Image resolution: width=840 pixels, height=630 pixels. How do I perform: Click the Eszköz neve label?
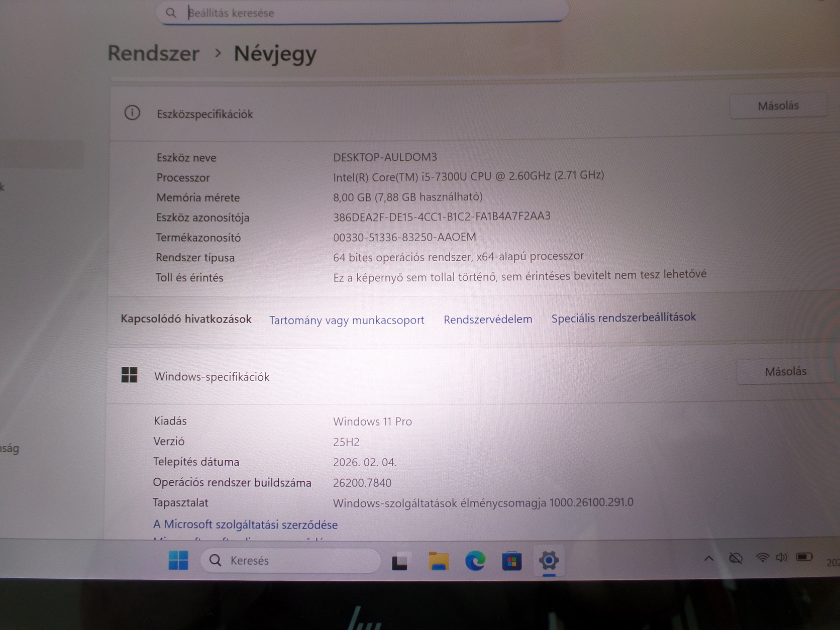[x=186, y=158]
